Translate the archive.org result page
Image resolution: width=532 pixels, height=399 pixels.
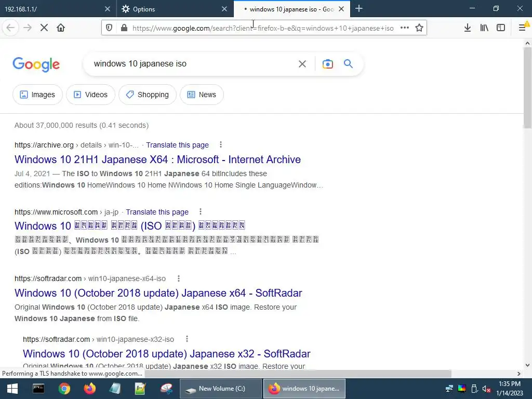click(178, 145)
